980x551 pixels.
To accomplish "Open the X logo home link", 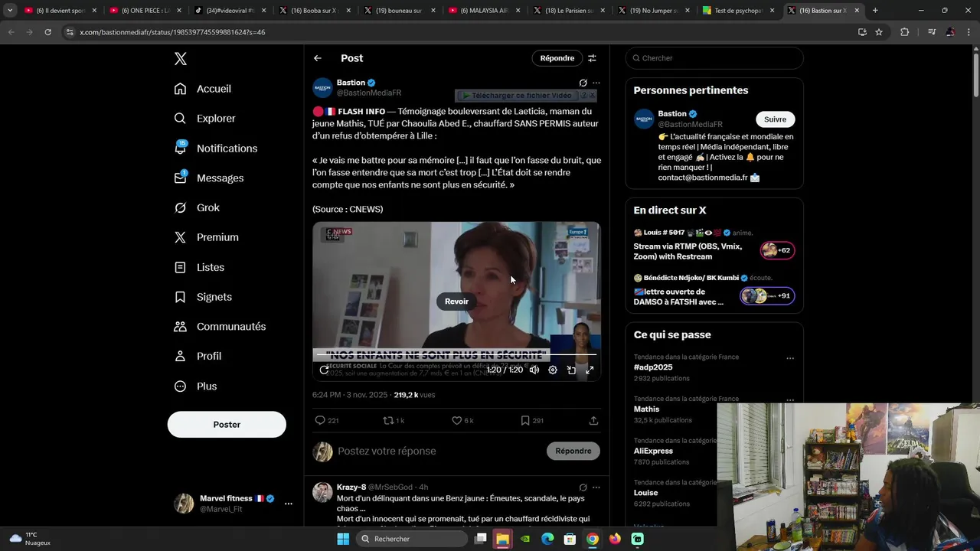I will tap(180, 59).
